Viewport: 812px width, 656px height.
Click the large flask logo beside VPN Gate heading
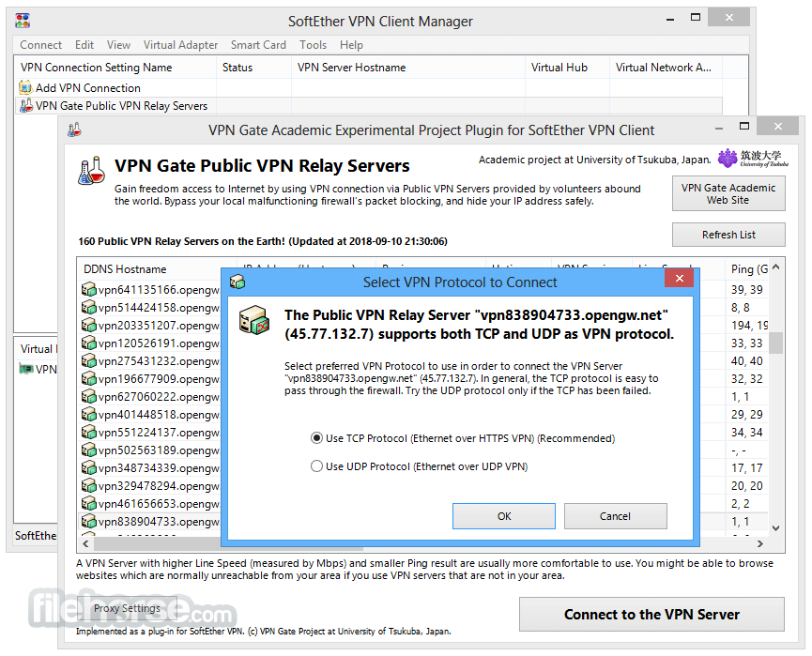92,172
